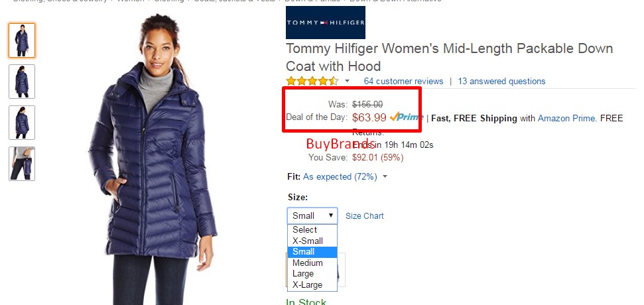Click the Tommy Hilfiger brand logo

pos(325,23)
